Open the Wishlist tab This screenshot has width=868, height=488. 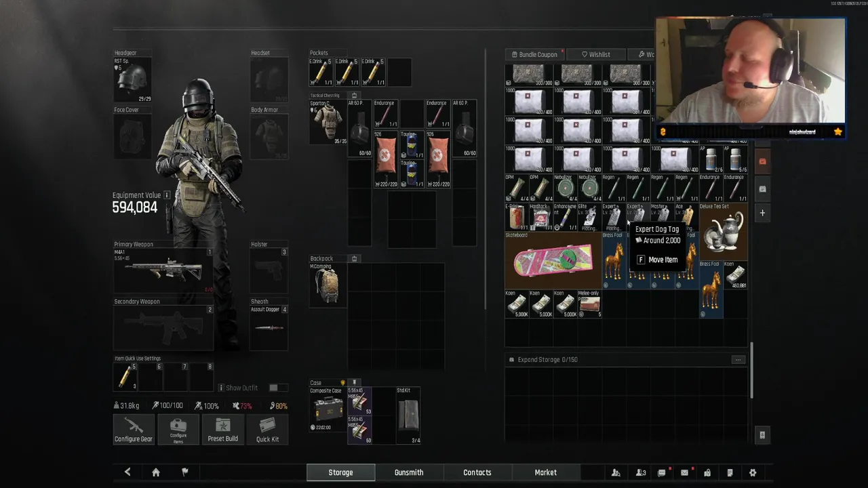596,54
